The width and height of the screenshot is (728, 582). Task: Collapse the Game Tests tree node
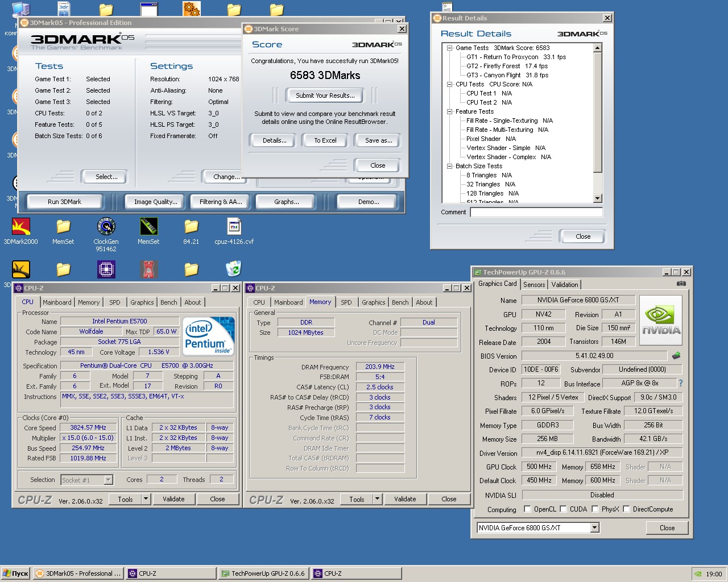449,48
